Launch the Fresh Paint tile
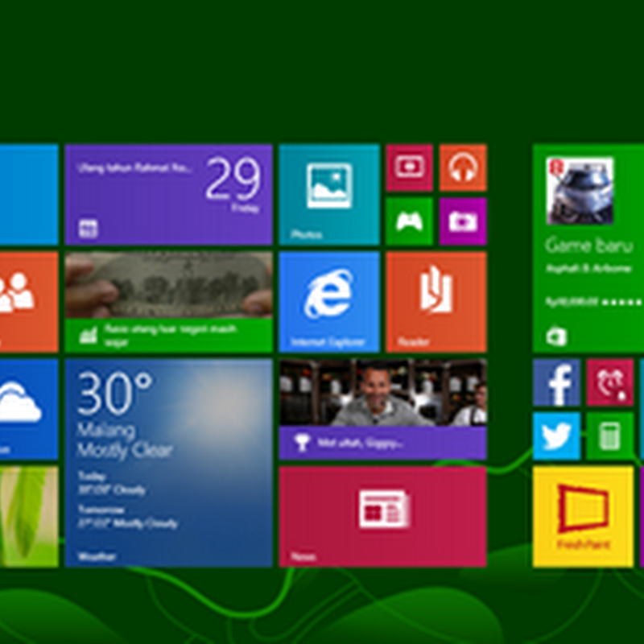644x644 pixels. [583, 516]
